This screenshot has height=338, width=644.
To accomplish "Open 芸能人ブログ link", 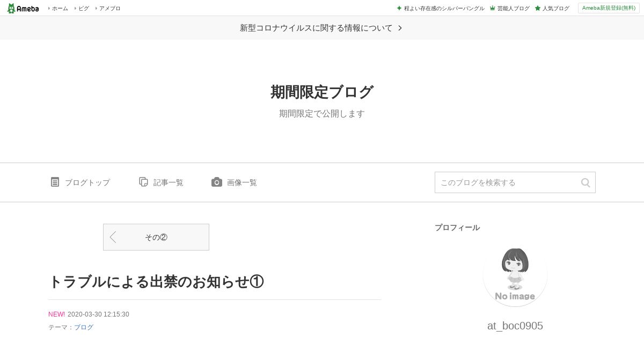I will pos(514,8).
